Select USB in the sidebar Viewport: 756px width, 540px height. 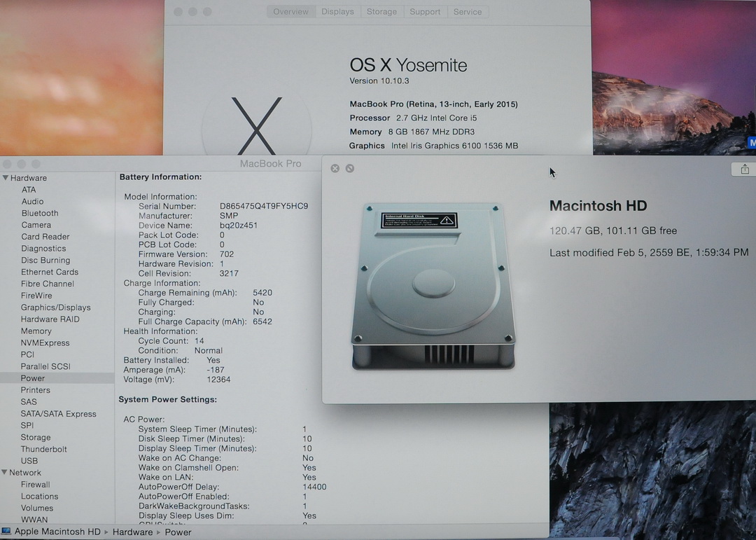tap(29, 461)
